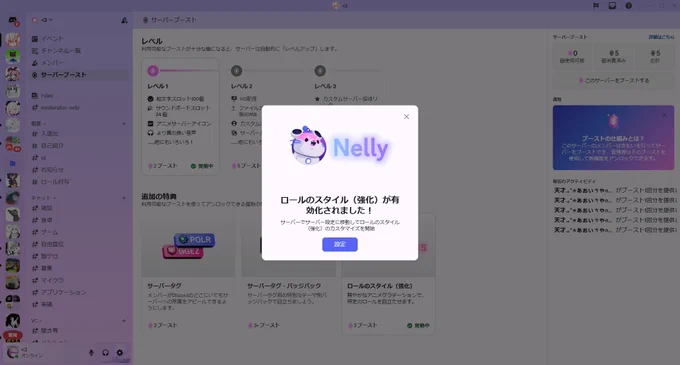Open the help question mark icon
680x365 pixels.
pos(628,6)
